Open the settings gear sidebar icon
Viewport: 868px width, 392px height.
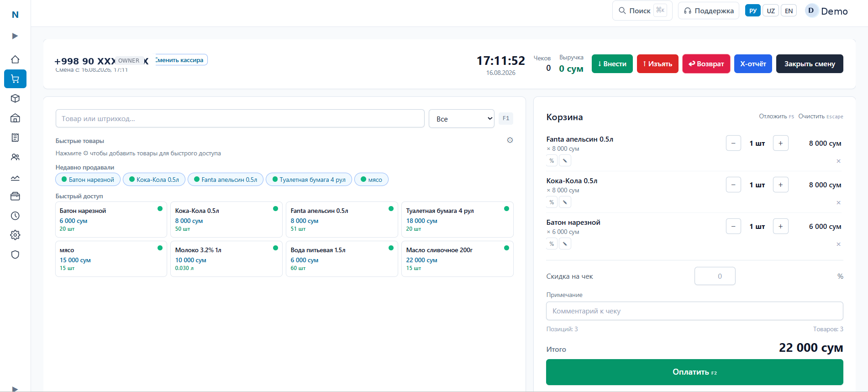[x=15, y=235]
